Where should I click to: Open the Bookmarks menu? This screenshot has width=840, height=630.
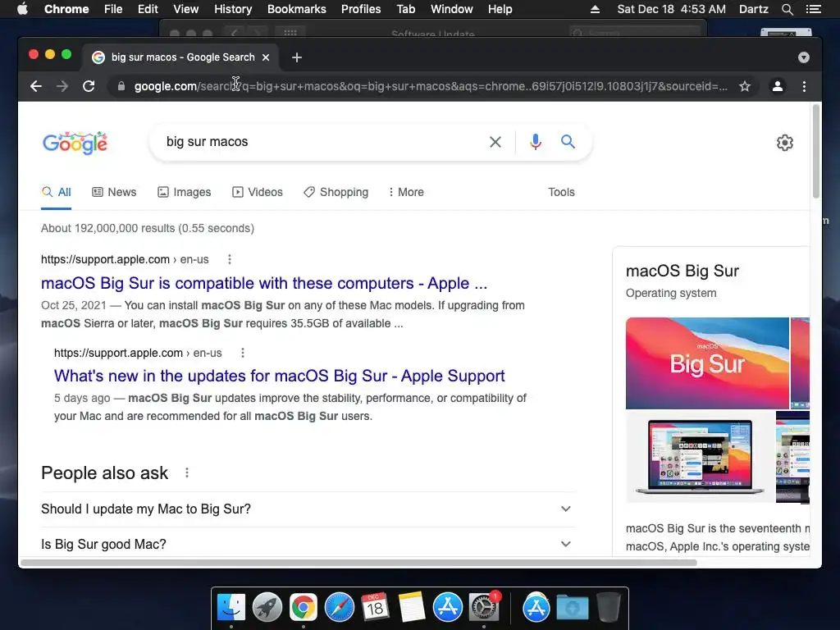point(297,9)
